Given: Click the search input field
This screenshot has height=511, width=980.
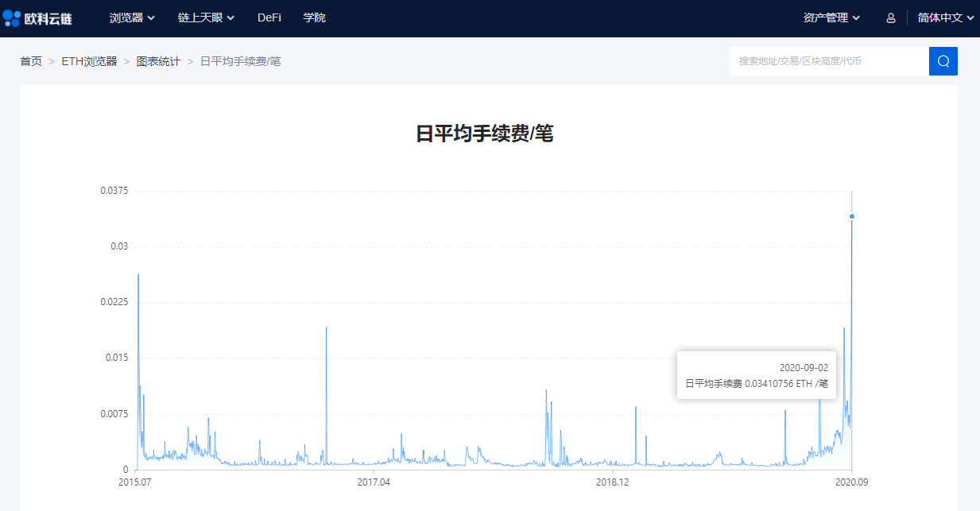Looking at the screenshot, I should click(827, 60).
